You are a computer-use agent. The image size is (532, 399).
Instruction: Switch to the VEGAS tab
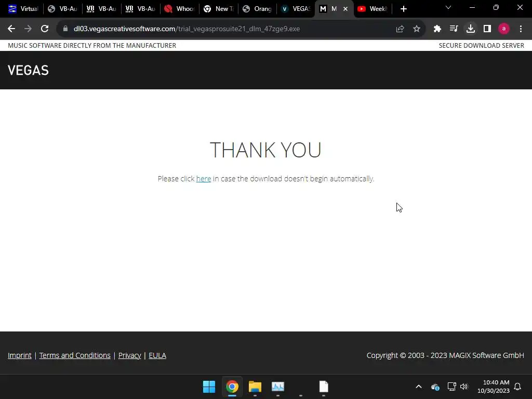click(296, 9)
